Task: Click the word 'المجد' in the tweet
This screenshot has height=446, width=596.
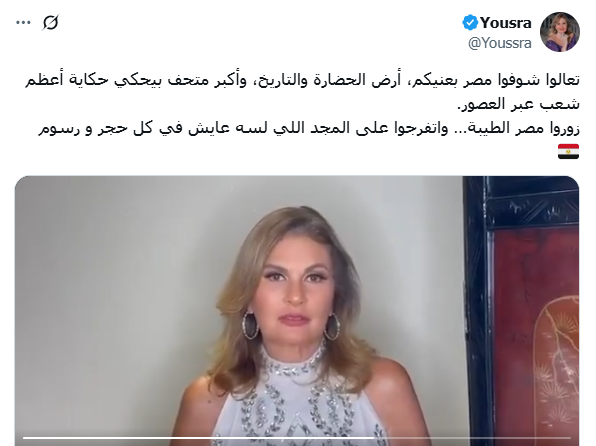Action: pos(328,129)
